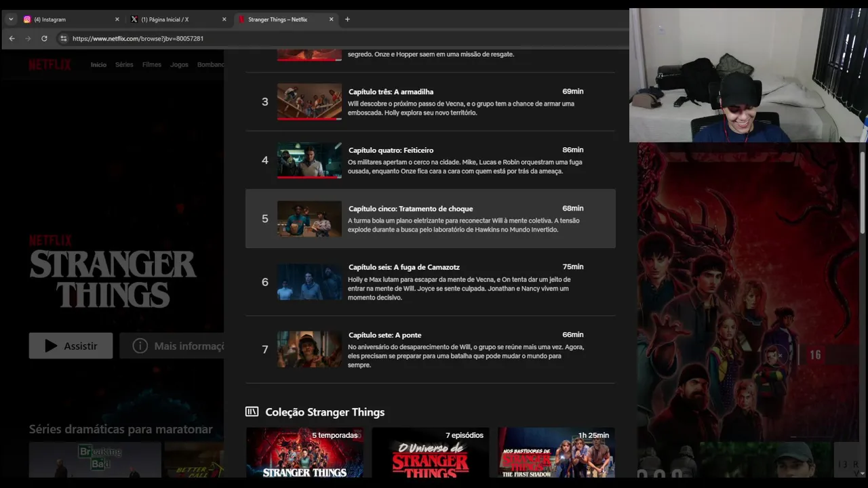
Task: Open the Jogos menu item
Action: click(x=179, y=64)
